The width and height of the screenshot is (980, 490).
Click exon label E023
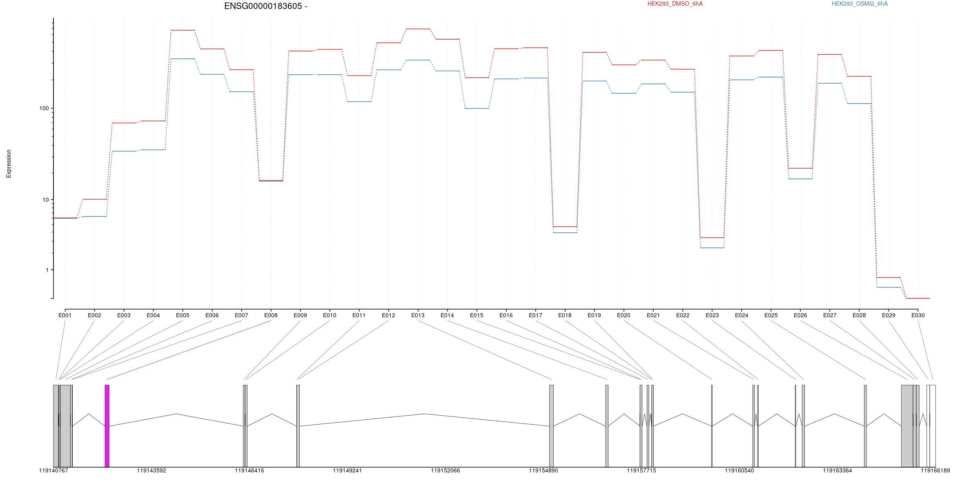coord(712,315)
